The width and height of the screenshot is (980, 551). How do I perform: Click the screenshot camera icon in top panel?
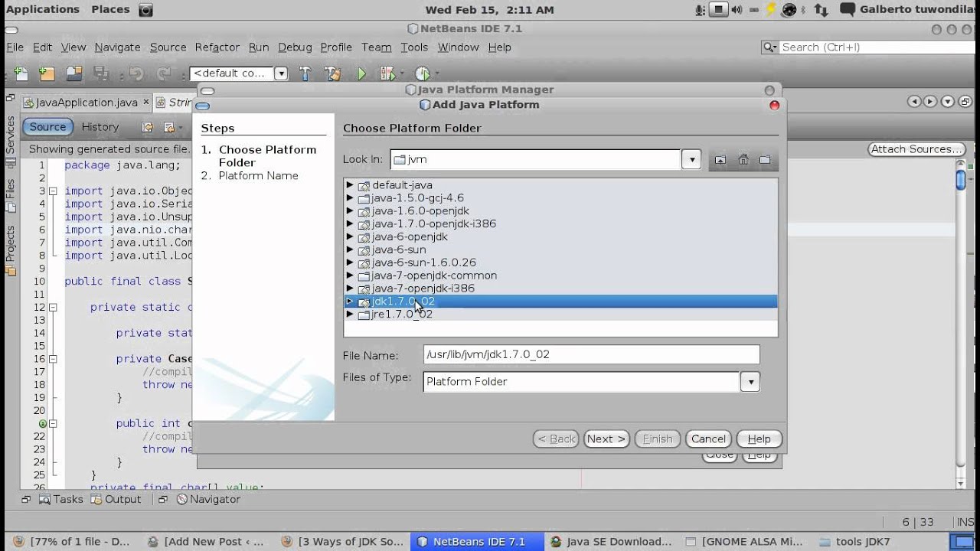145,10
